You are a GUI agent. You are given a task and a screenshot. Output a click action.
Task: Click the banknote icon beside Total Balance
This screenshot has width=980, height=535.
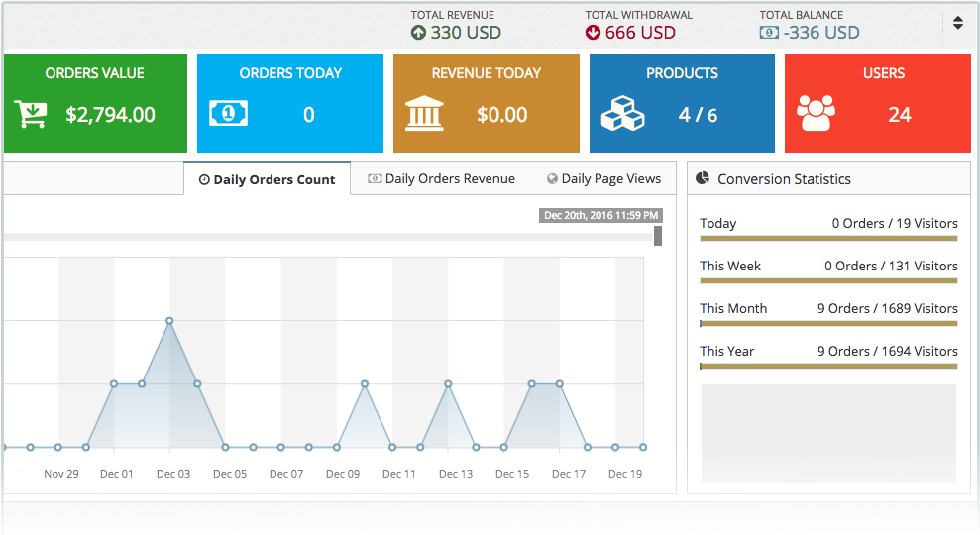coord(769,33)
